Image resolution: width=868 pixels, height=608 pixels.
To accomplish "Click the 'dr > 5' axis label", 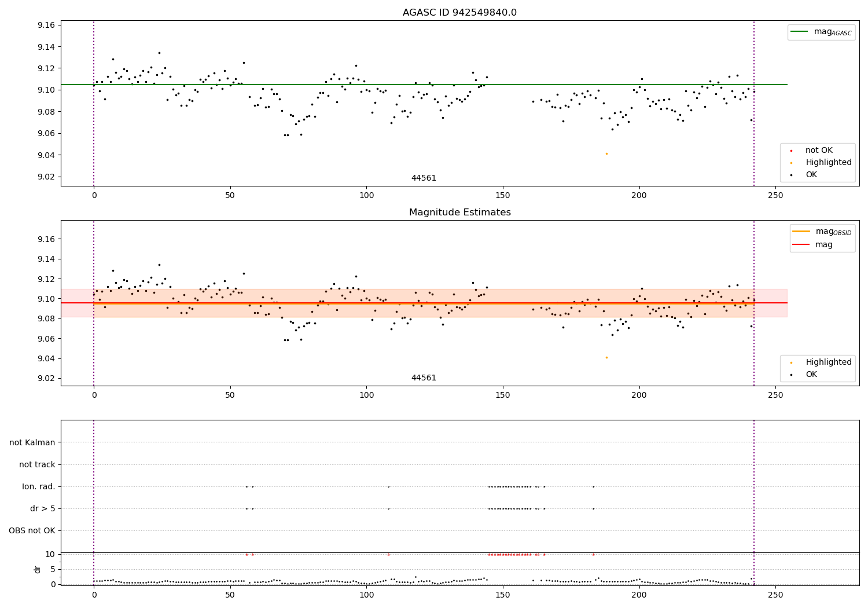I will [x=43, y=509].
